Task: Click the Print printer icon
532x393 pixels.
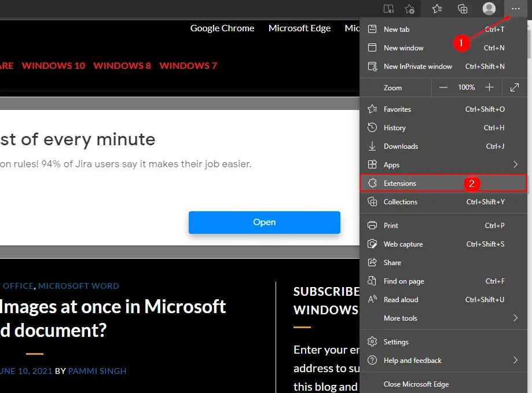Action: 372,226
